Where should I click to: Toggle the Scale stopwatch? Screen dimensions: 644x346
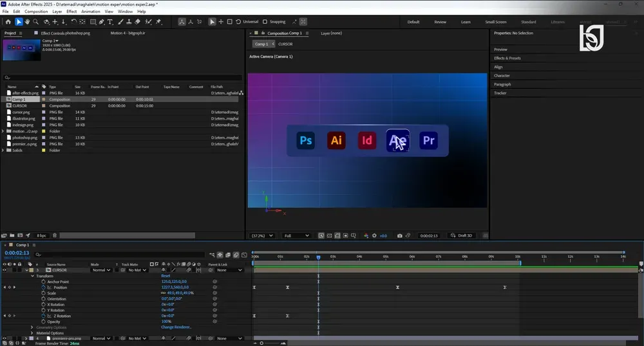(x=43, y=293)
